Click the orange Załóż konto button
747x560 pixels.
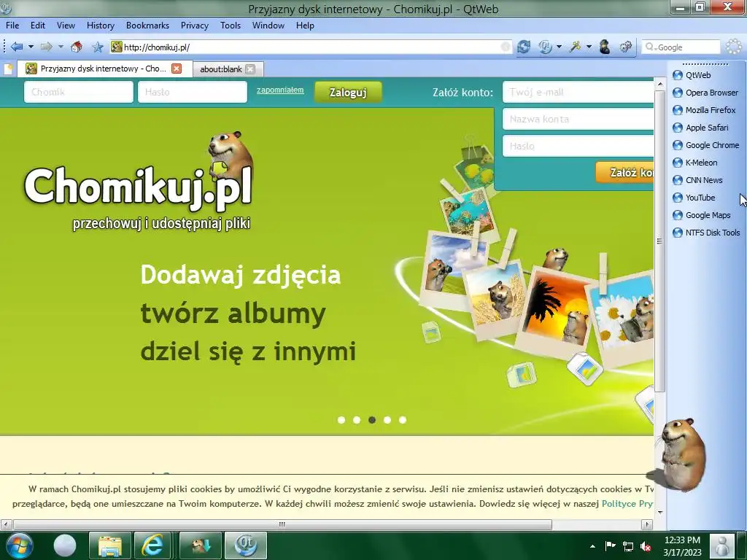tap(624, 172)
